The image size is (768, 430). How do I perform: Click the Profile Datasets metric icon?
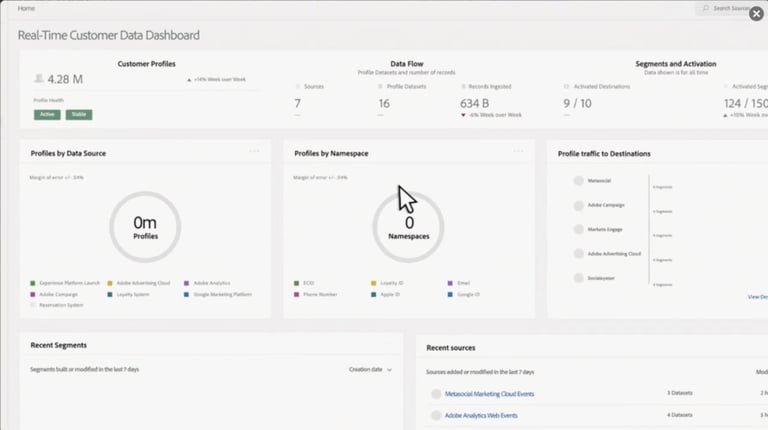[380, 87]
